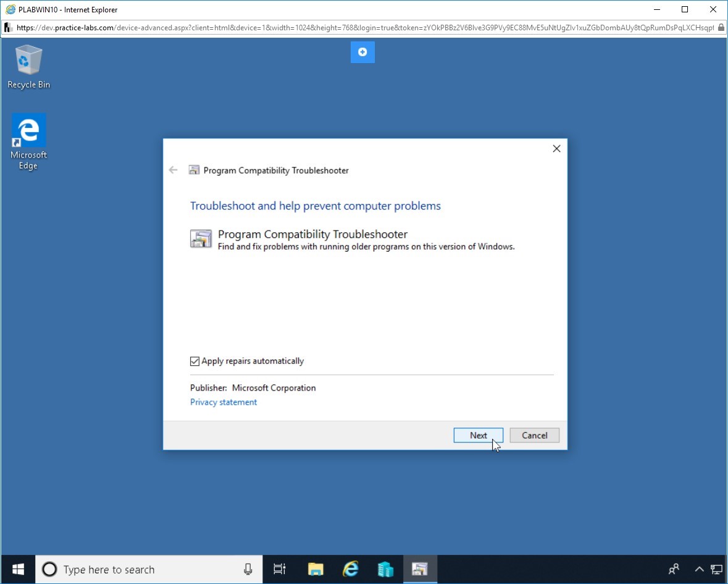728x584 pixels.
Task: Select the Program Compatibility Troubleshooter item text
Action: [313, 234]
